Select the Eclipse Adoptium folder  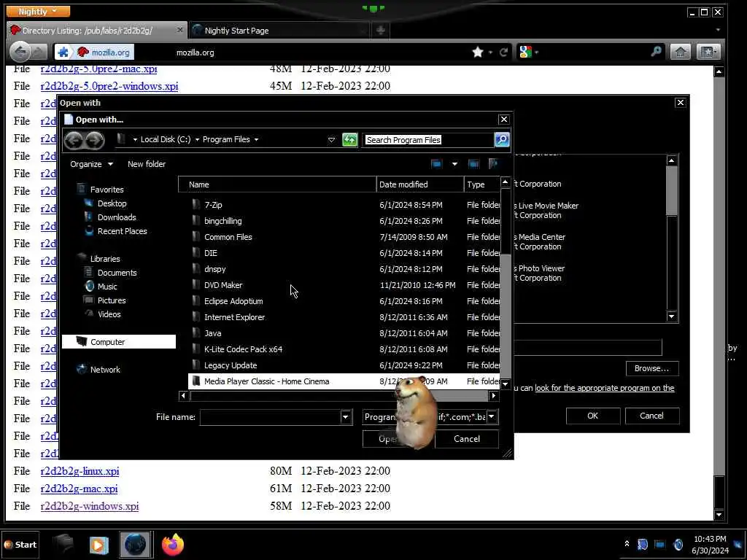(x=233, y=301)
